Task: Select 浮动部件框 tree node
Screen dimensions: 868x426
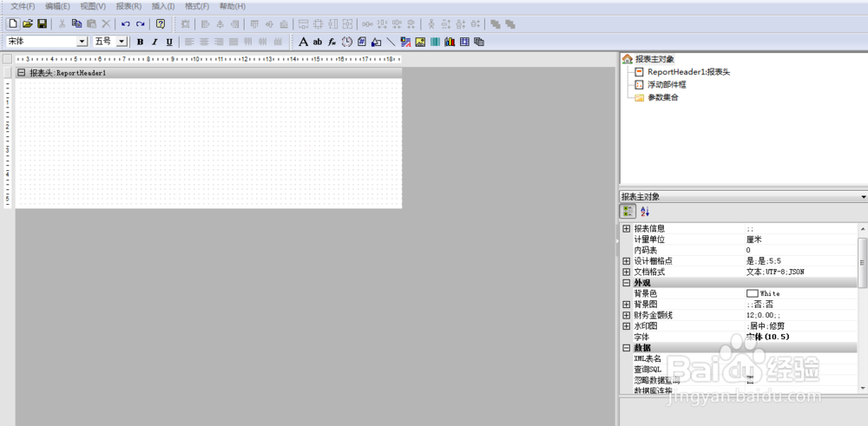Action: coord(668,85)
